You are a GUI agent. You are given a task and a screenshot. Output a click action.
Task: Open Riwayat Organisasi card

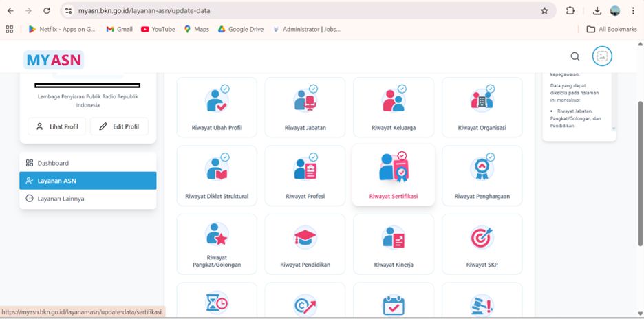click(x=482, y=107)
